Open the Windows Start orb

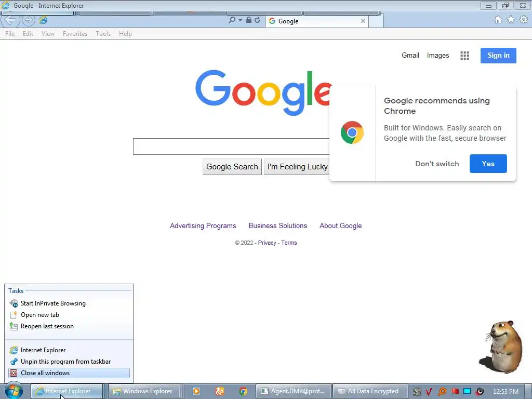[14, 391]
